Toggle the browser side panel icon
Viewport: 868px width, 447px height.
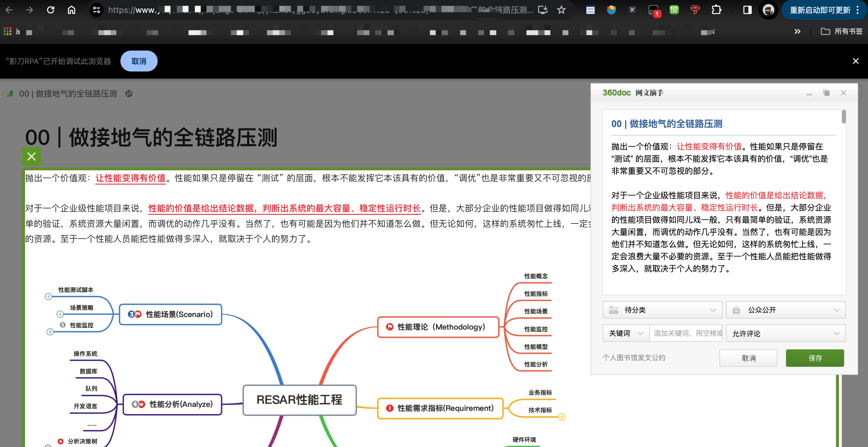(747, 10)
